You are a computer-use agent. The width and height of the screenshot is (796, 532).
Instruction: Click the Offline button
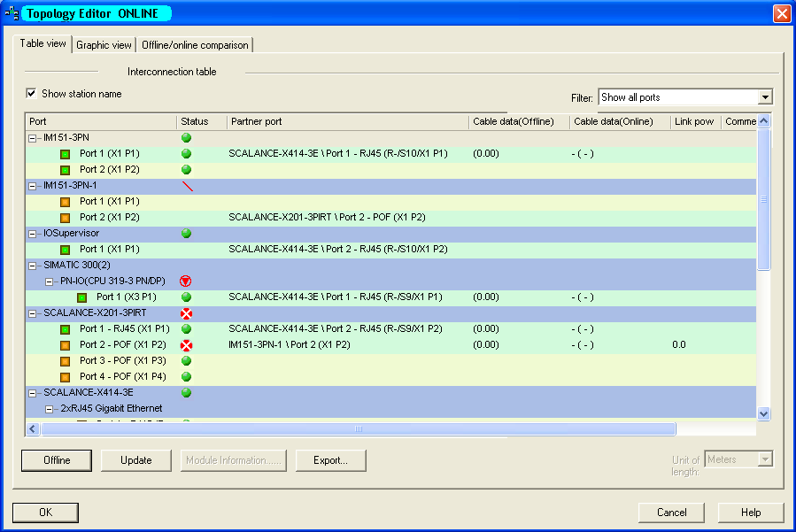[57, 460]
